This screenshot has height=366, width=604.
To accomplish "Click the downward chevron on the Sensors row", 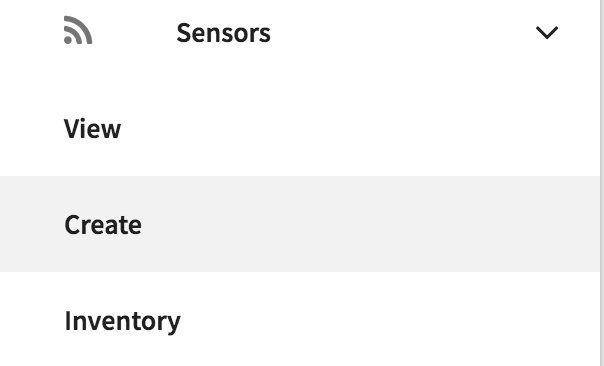I will tap(547, 33).
